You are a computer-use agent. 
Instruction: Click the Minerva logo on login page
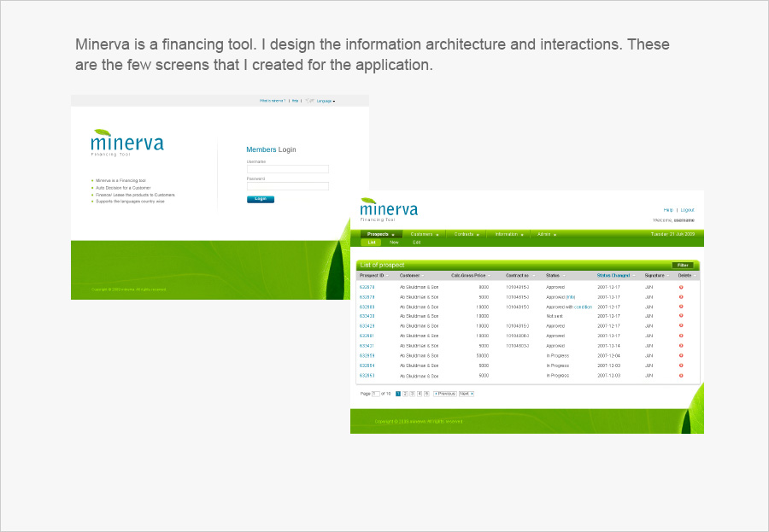tap(126, 143)
